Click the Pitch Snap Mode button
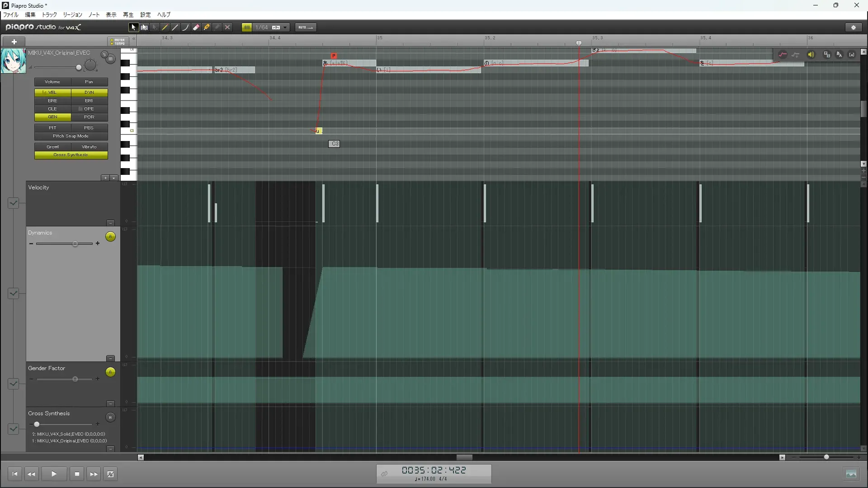This screenshot has width=868, height=488. click(x=71, y=136)
